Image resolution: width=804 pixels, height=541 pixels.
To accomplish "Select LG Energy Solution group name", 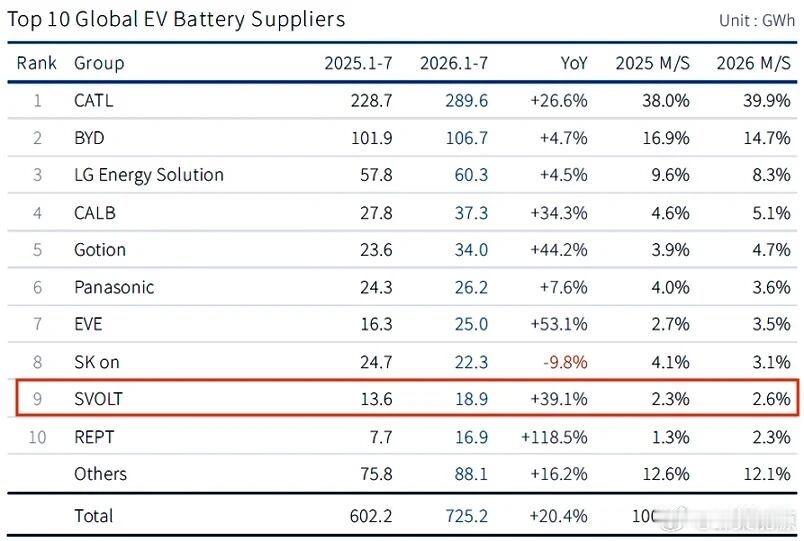I will tap(149, 175).
